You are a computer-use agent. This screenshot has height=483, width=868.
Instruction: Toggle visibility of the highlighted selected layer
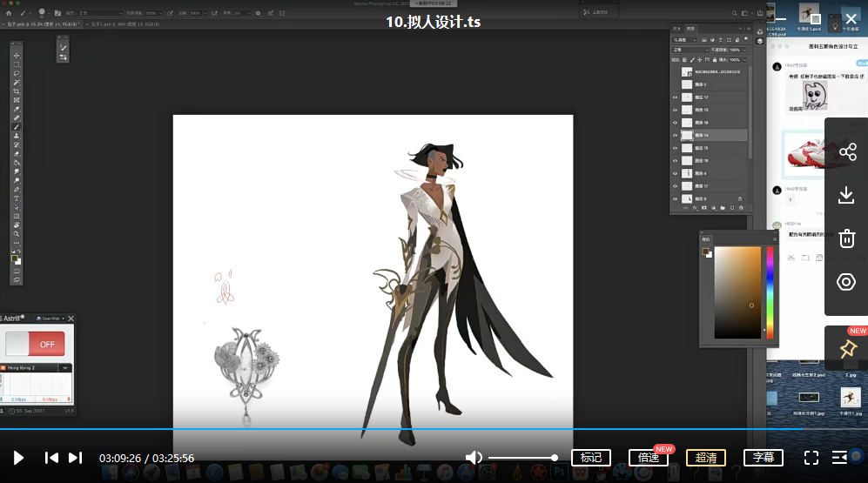[x=676, y=136]
